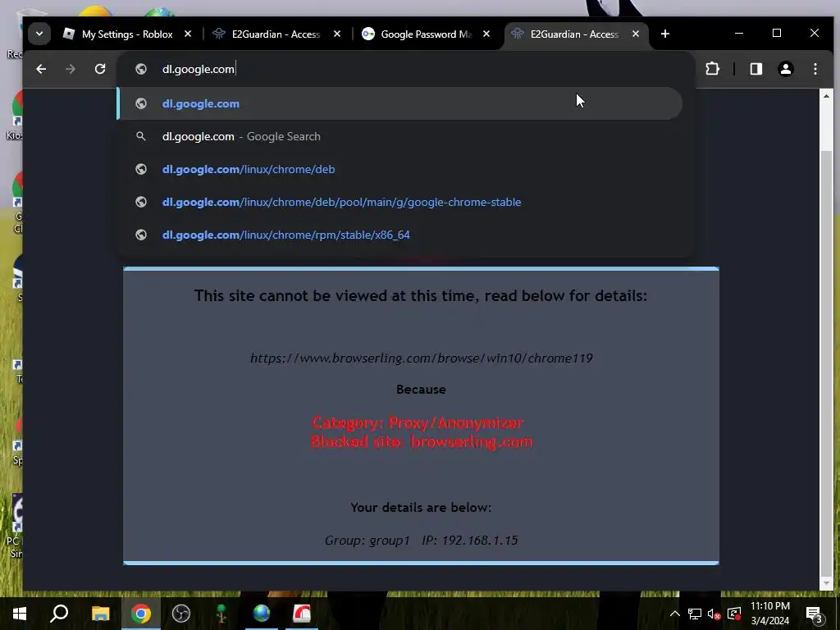Viewport: 840px width, 630px height.
Task: Click page scrollbar down arrow
Action: pos(826,582)
